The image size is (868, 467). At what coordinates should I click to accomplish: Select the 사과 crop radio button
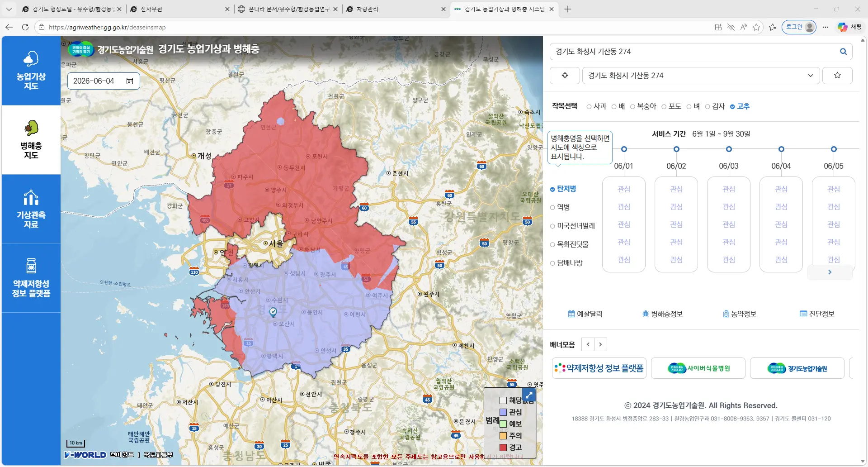coord(589,107)
